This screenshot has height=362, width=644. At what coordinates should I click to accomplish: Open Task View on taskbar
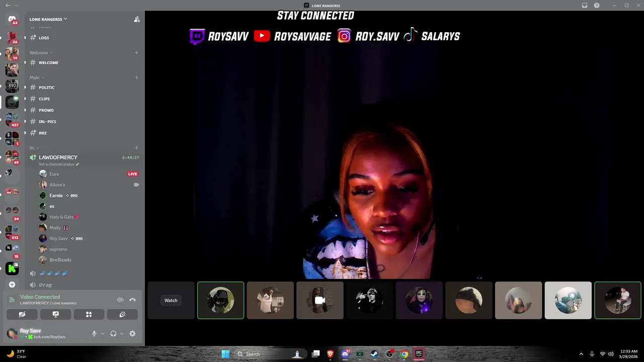tap(315, 354)
